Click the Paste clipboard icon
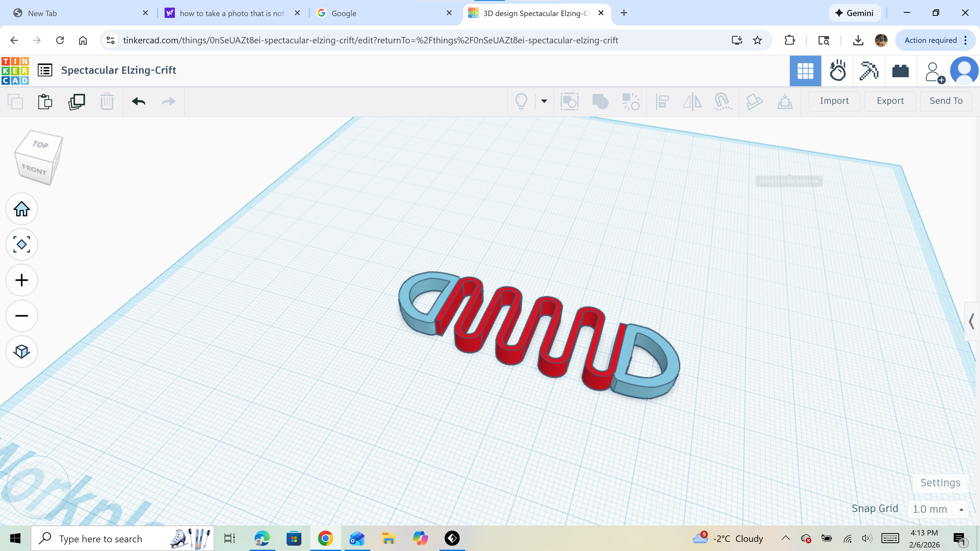Screen dimensions: 980x551 pos(45,102)
